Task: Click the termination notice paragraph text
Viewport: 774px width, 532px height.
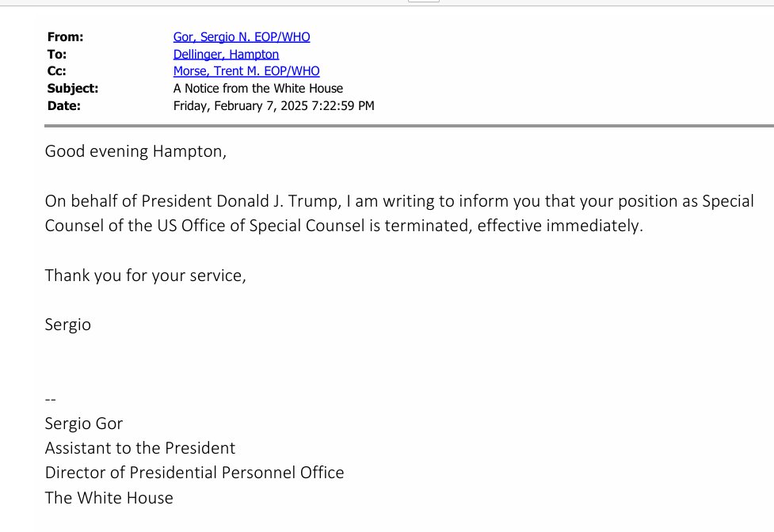Action: [x=399, y=213]
